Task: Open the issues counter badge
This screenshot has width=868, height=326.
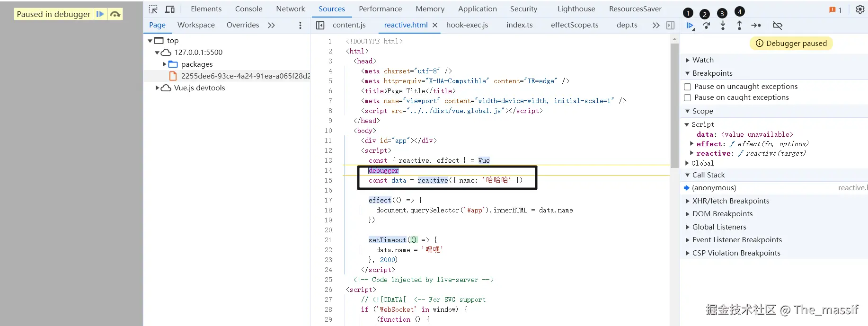Action: point(835,9)
